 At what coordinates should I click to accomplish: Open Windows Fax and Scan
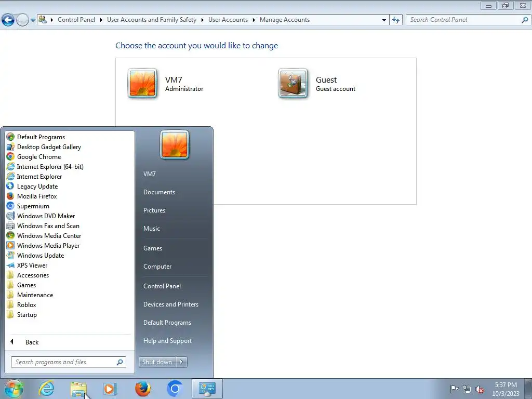tap(43, 225)
